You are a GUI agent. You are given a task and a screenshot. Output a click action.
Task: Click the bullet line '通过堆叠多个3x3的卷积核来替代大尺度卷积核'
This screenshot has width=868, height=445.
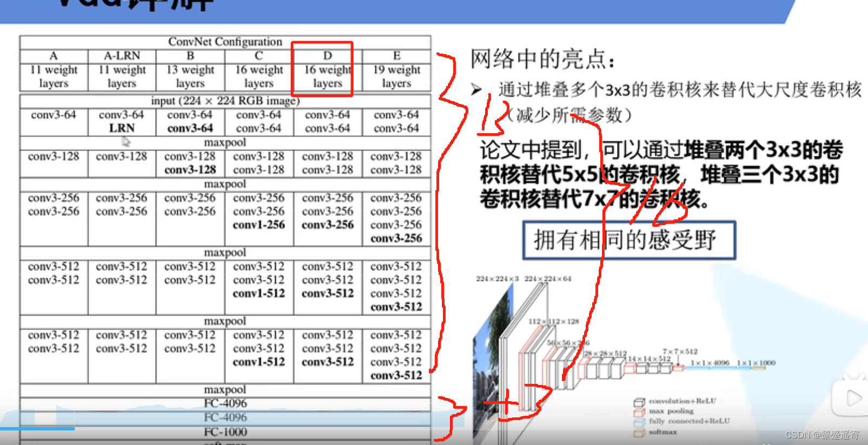(680, 89)
